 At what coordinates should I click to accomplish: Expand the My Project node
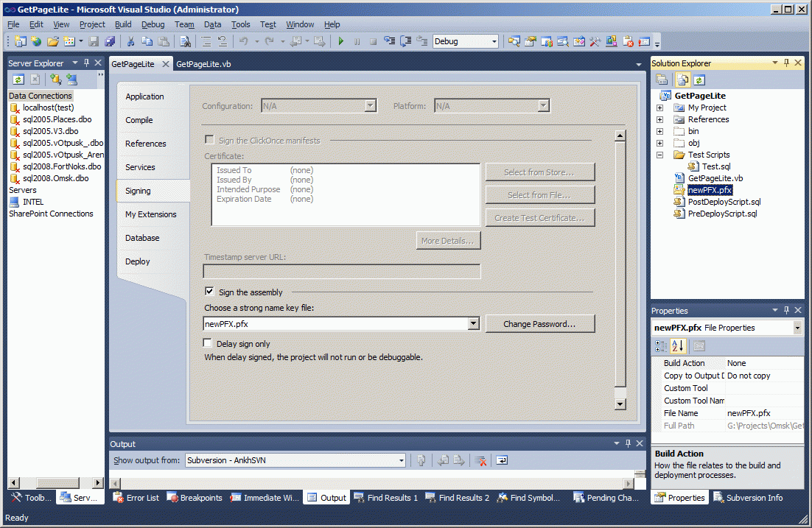pos(659,108)
